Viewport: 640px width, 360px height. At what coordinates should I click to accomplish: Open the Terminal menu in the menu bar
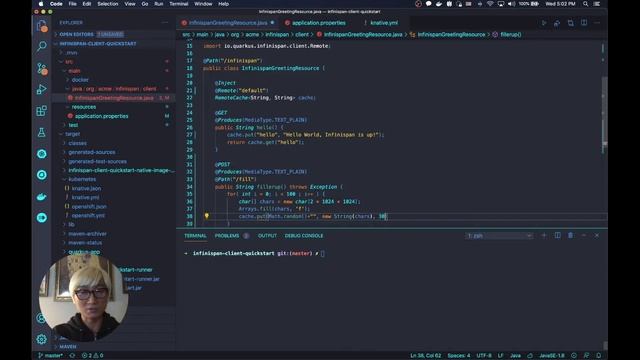tap(179, 4)
